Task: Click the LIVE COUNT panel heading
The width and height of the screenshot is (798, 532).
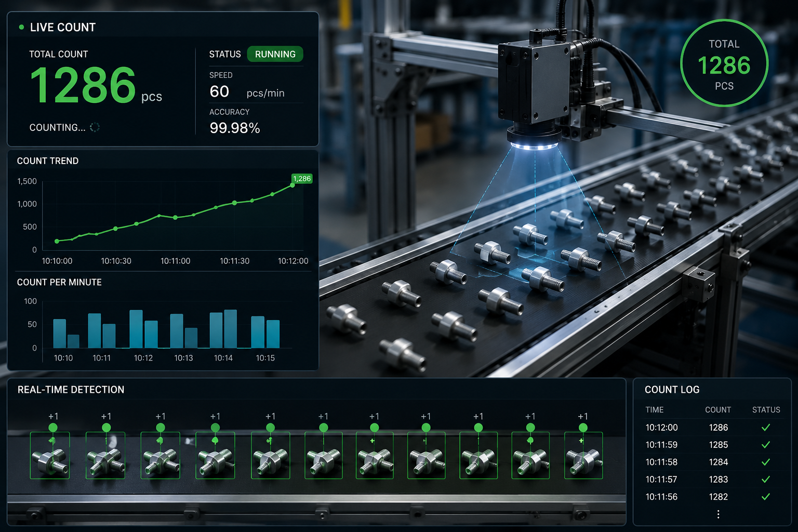Action: [x=63, y=28]
